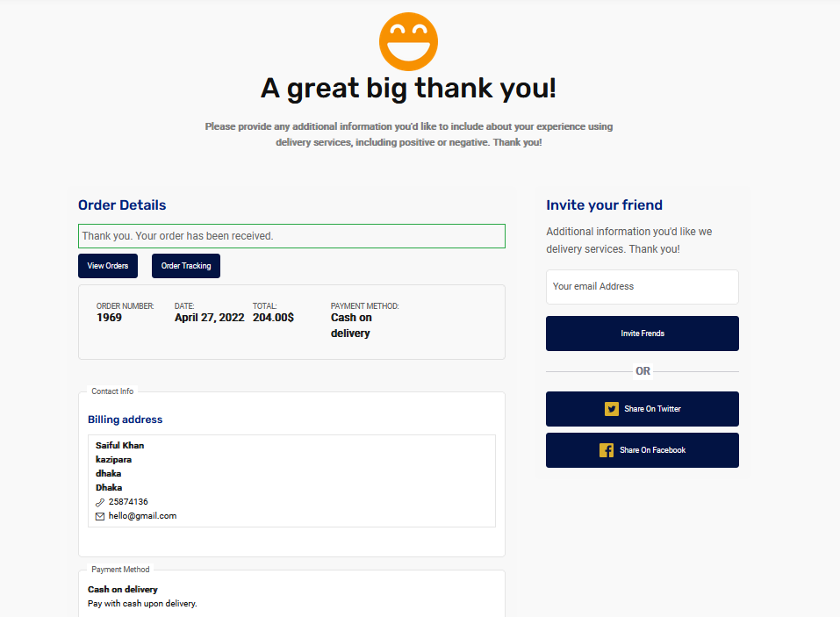
Task: Click the Billing address heading
Action: (125, 420)
